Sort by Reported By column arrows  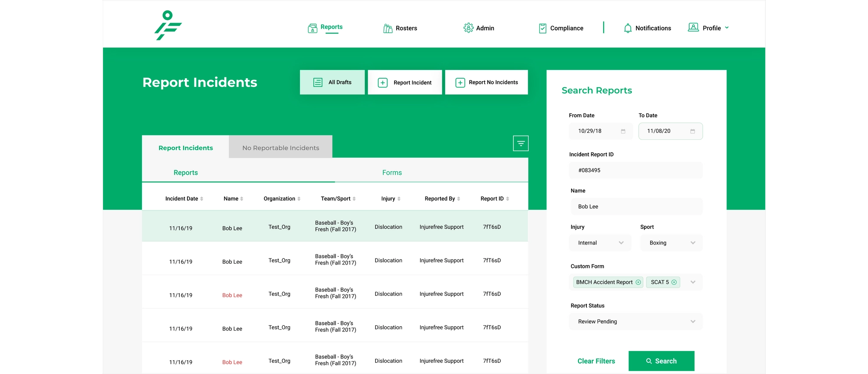(x=459, y=199)
